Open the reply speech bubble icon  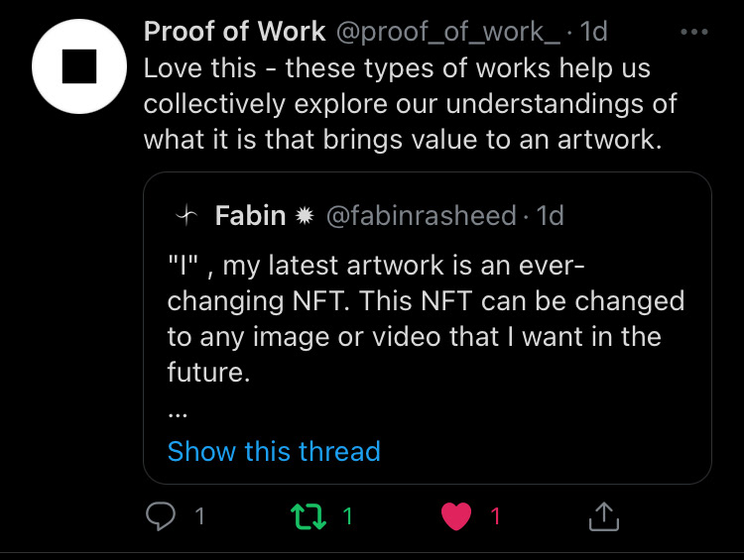click(161, 516)
